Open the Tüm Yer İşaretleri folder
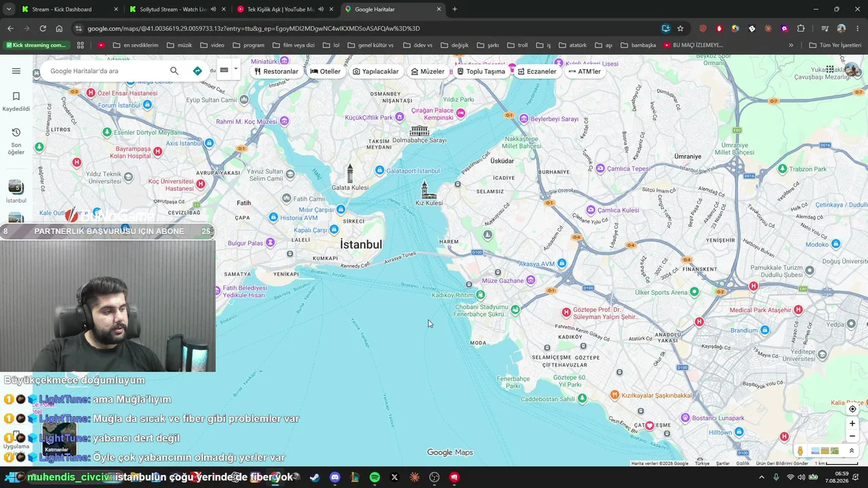868x488 pixels. coord(835,45)
